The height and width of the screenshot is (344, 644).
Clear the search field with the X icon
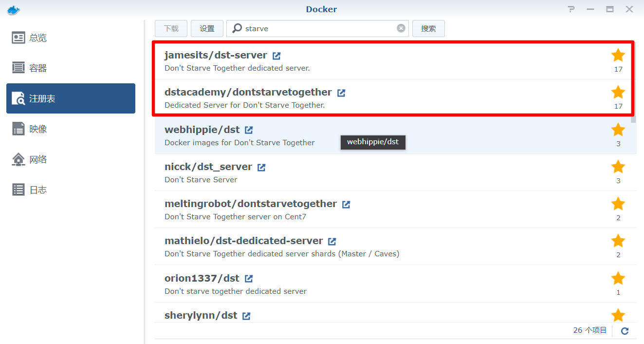pyautogui.click(x=401, y=28)
